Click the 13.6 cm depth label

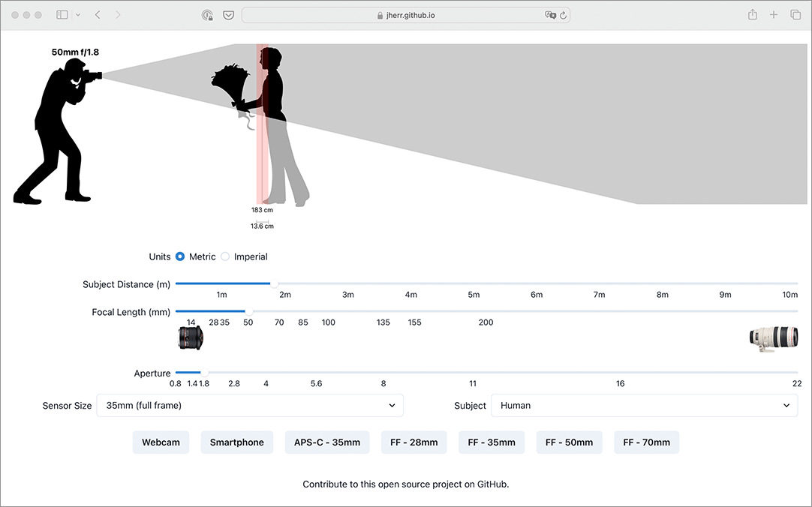[262, 226]
